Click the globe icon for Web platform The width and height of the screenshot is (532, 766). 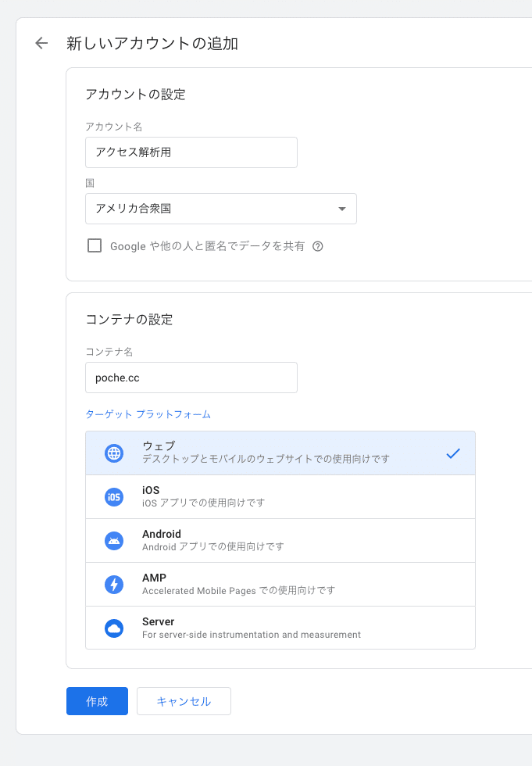pyautogui.click(x=114, y=453)
